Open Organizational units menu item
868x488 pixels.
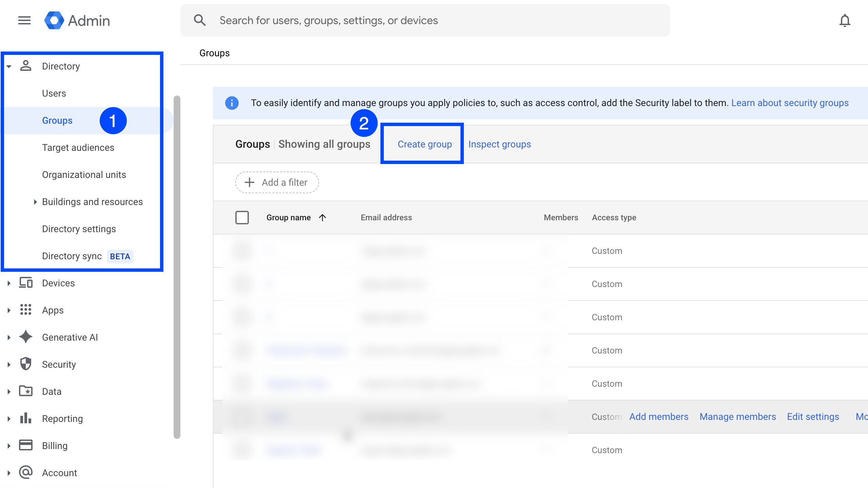pyautogui.click(x=84, y=175)
